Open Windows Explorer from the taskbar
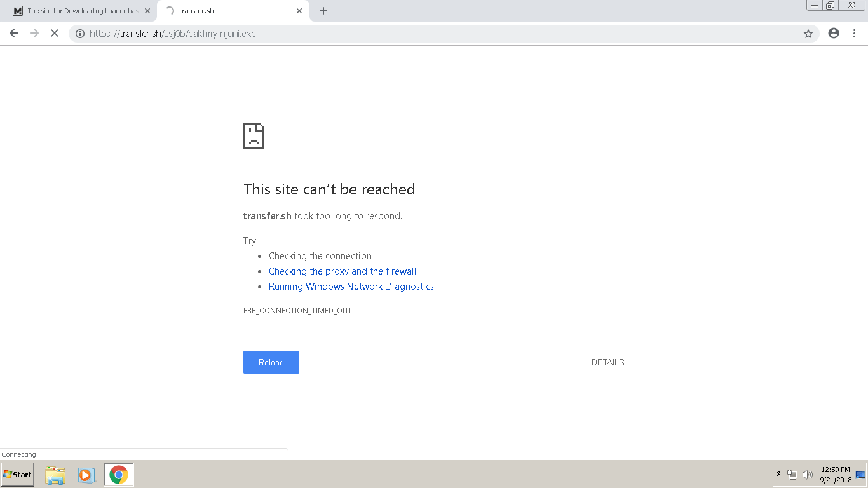The width and height of the screenshot is (868, 488). [x=55, y=475]
